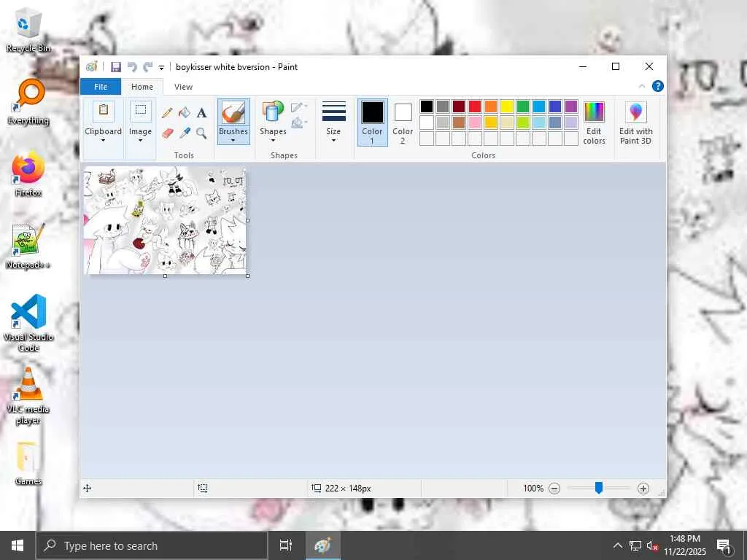Select the VLC media player desktop icon

[28, 396]
